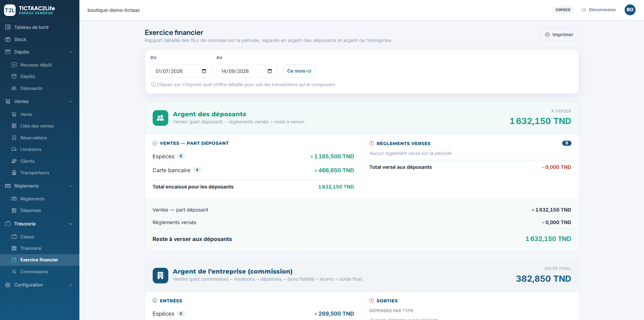Click the Commissions percent icon
The width and height of the screenshot is (644, 320).
(x=14, y=272)
